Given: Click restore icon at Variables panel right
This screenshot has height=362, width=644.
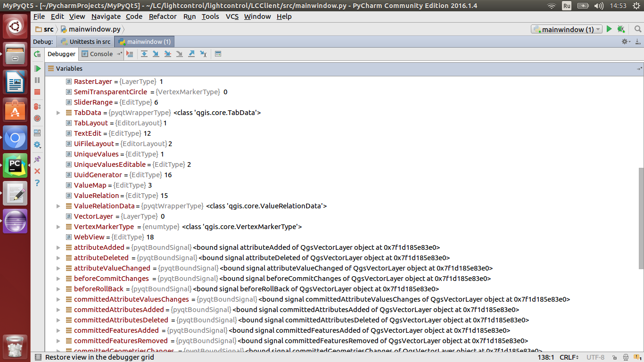Looking at the screenshot, I should pyautogui.click(x=639, y=69).
